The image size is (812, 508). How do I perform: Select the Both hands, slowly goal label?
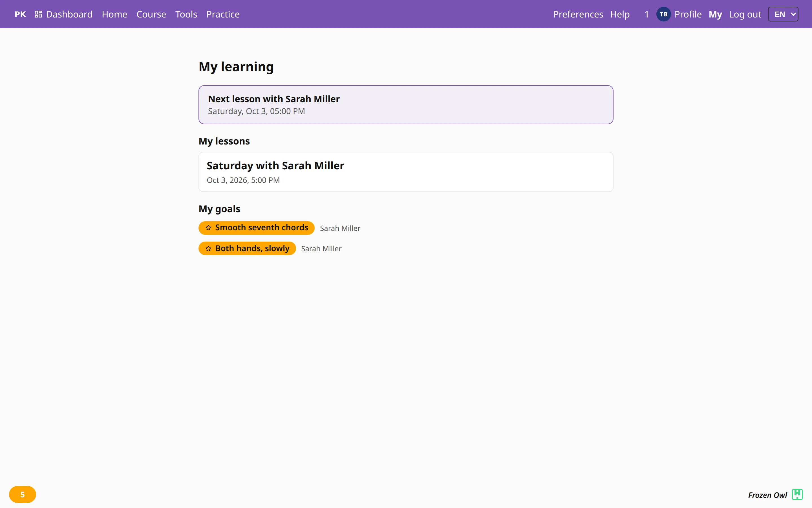coord(252,248)
